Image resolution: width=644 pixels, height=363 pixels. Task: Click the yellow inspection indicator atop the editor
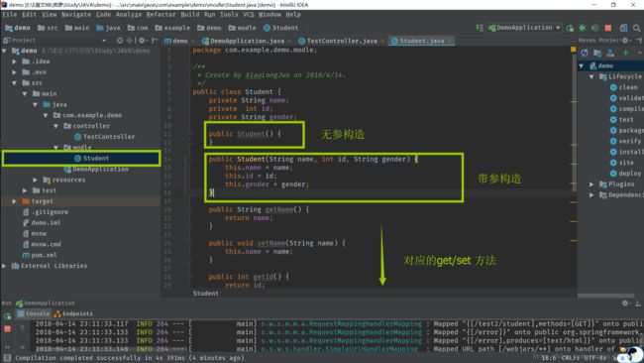[573, 50]
